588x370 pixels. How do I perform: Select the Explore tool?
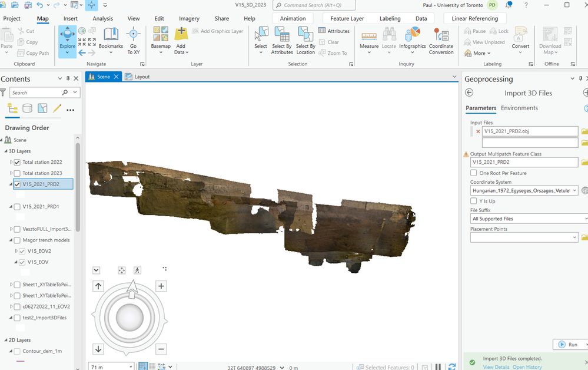pos(67,40)
